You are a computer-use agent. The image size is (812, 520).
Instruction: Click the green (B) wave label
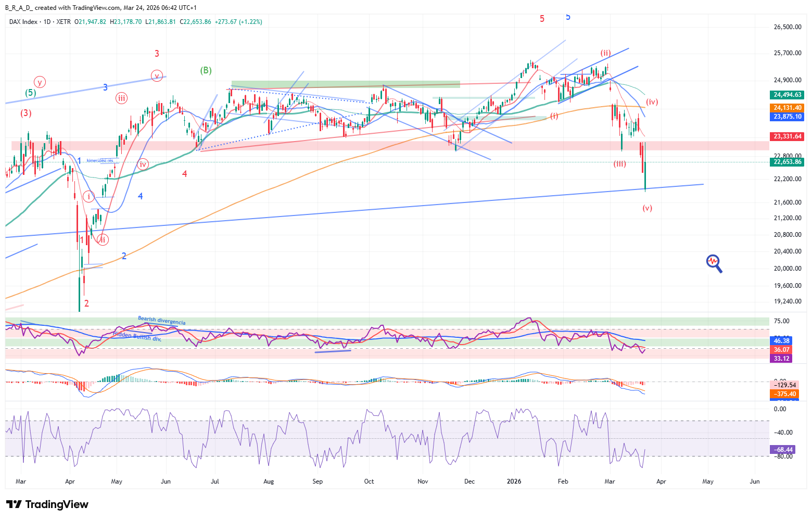tap(206, 70)
